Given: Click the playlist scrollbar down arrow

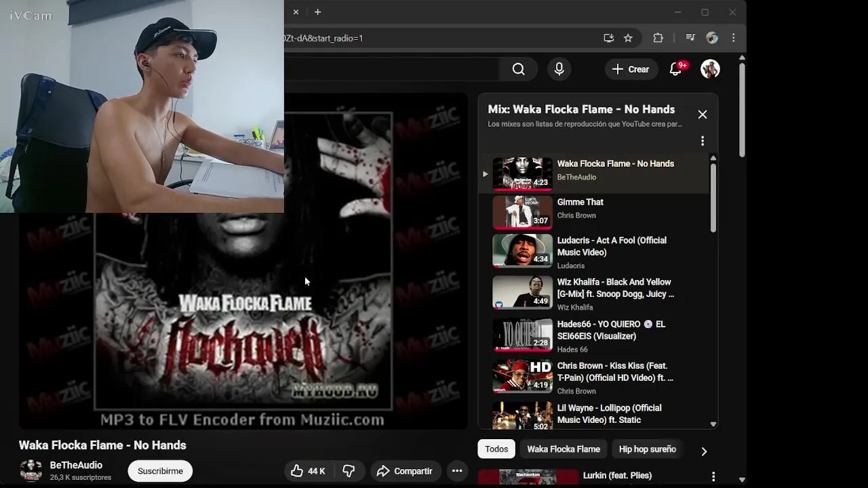Looking at the screenshot, I should 713,424.
